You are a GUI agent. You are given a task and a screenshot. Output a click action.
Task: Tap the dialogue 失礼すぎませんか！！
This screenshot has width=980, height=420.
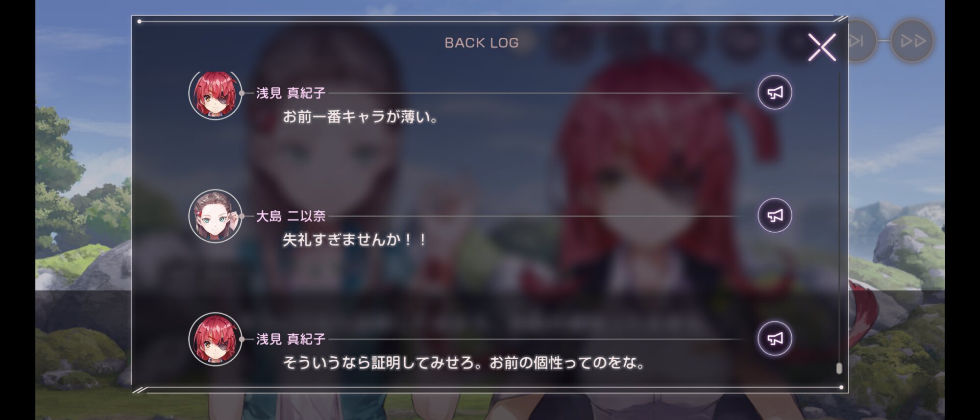[355, 240]
